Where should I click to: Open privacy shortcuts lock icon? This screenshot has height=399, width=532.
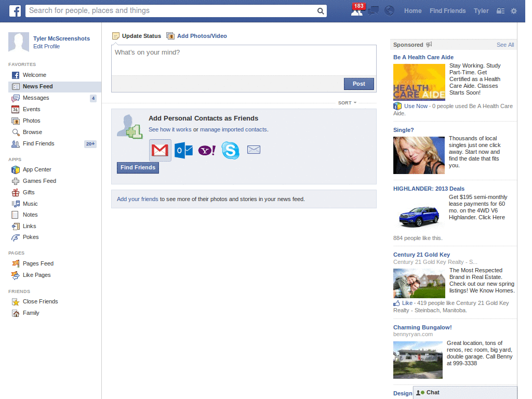coord(500,11)
